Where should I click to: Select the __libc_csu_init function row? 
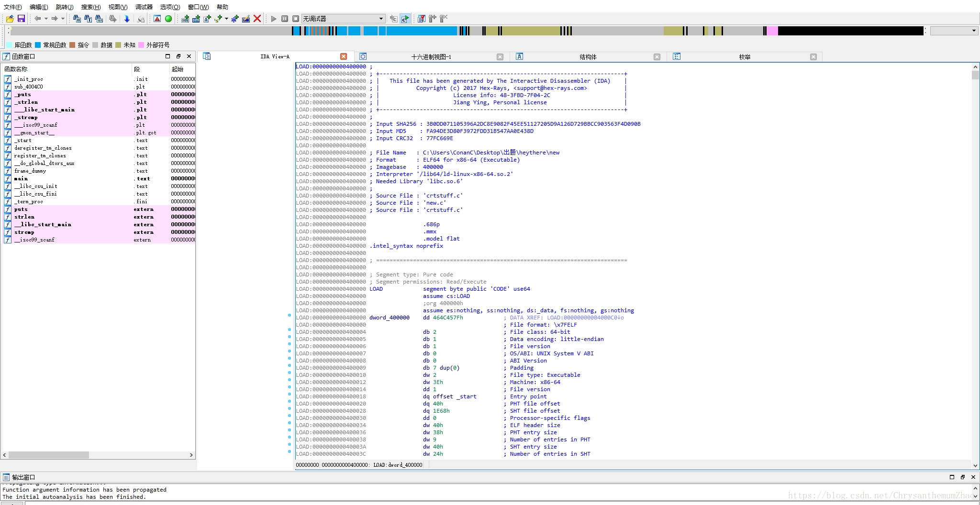[x=99, y=186]
